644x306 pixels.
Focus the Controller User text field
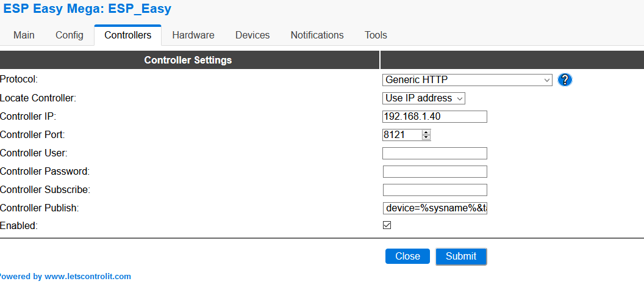point(434,153)
